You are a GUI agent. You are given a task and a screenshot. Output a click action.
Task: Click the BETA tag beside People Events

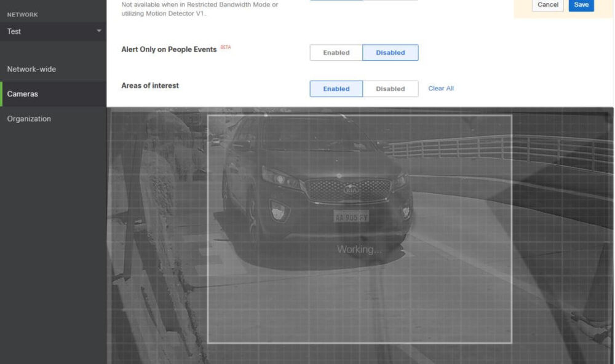tap(226, 47)
